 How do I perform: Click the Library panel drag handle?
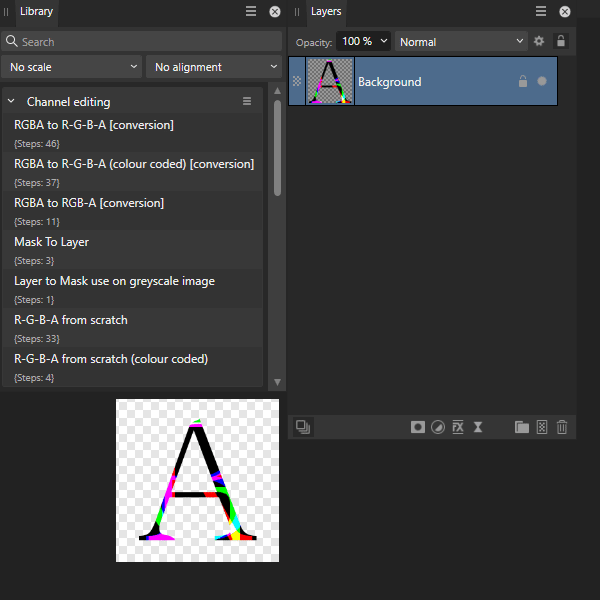6,12
